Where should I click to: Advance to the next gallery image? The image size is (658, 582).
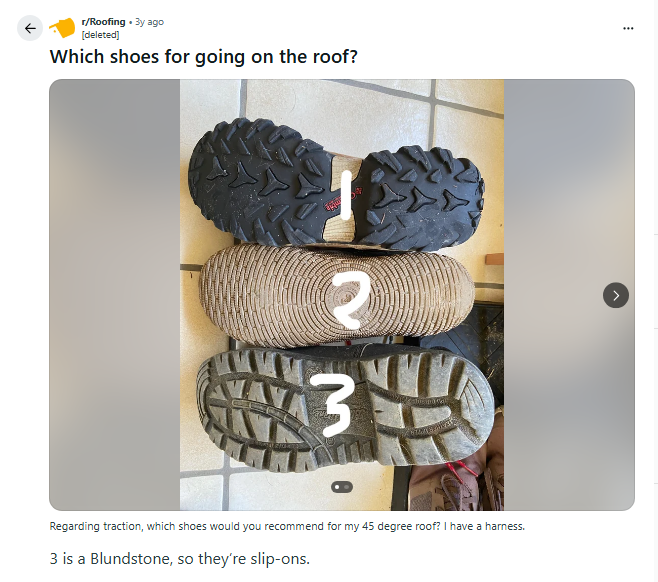(616, 295)
